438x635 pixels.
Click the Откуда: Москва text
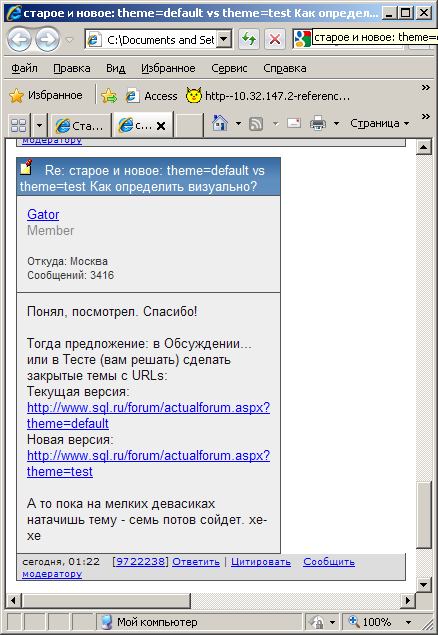67,261
